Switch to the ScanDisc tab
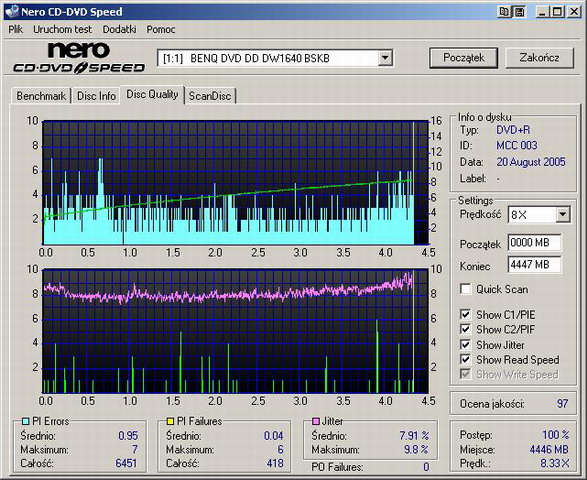This screenshot has width=587, height=480. (x=210, y=96)
